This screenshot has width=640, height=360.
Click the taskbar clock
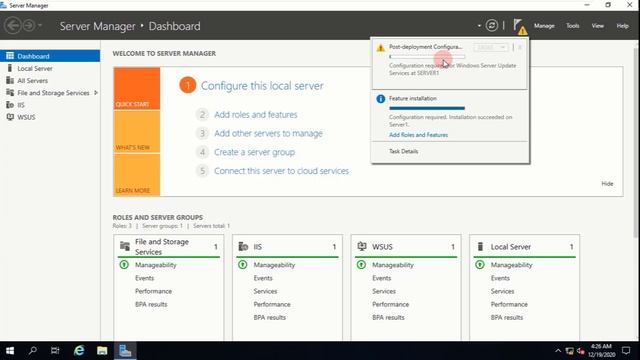pos(602,351)
